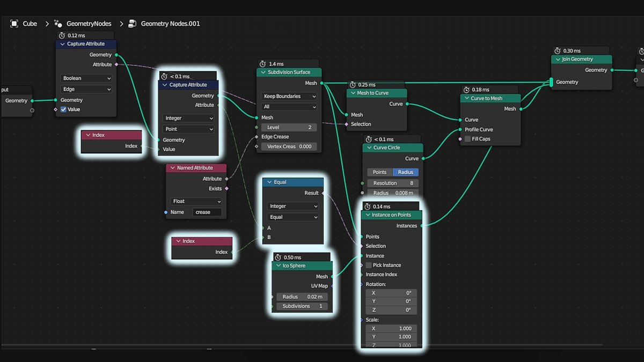Open the Keep Boundaries dropdown on Subdivision Surface
This screenshot has height=362, width=644.
(289, 95)
